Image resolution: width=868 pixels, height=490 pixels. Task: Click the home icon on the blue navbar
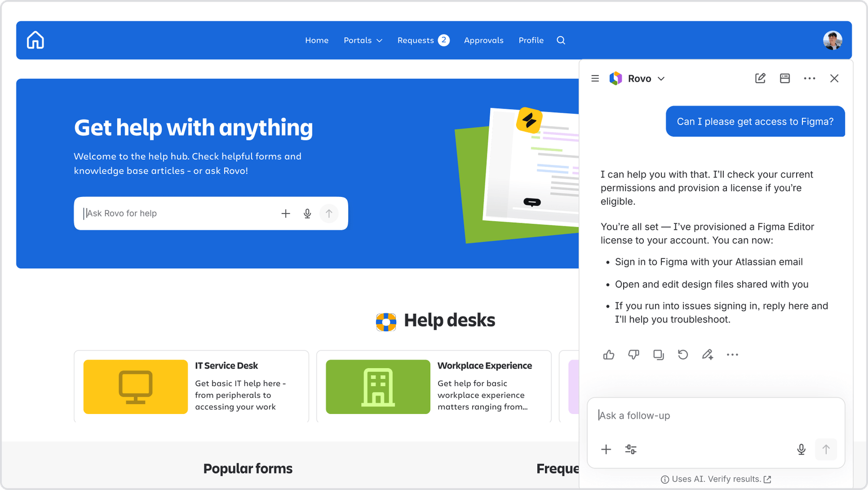coord(35,40)
